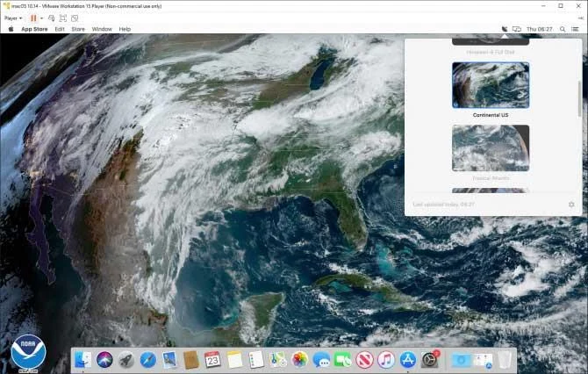Open Notification Center in the menu bar
588x374 pixels.
(x=575, y=29)
